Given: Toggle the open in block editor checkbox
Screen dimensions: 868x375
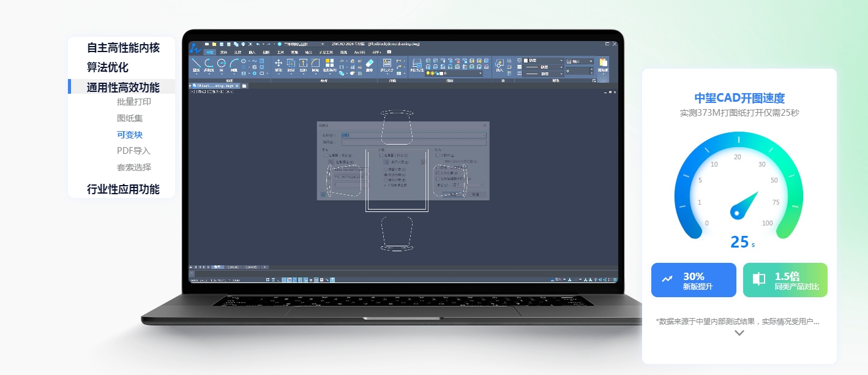Looking at the screenshot, I should [438, 179].
